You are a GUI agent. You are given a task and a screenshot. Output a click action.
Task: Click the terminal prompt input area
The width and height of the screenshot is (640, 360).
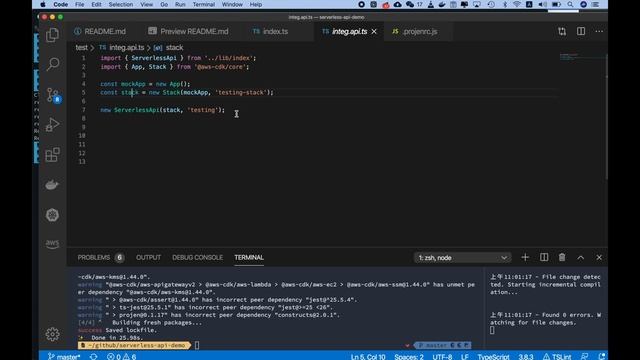point(197,345)
